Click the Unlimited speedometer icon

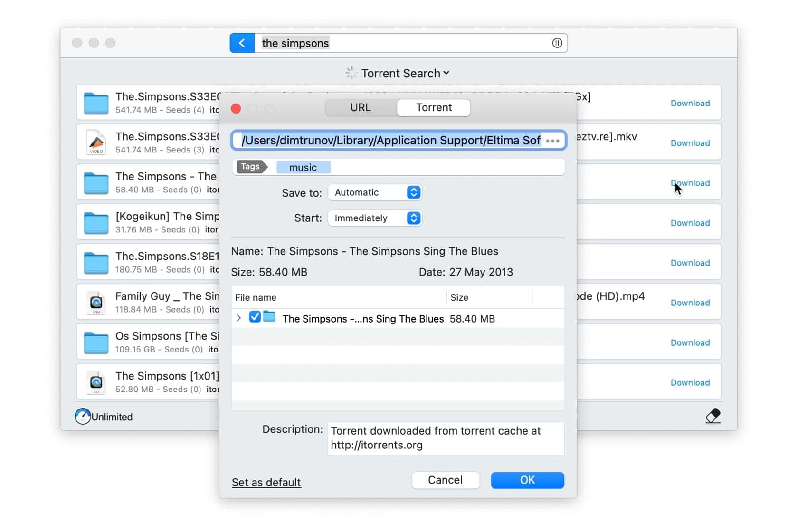coord(82,417)
